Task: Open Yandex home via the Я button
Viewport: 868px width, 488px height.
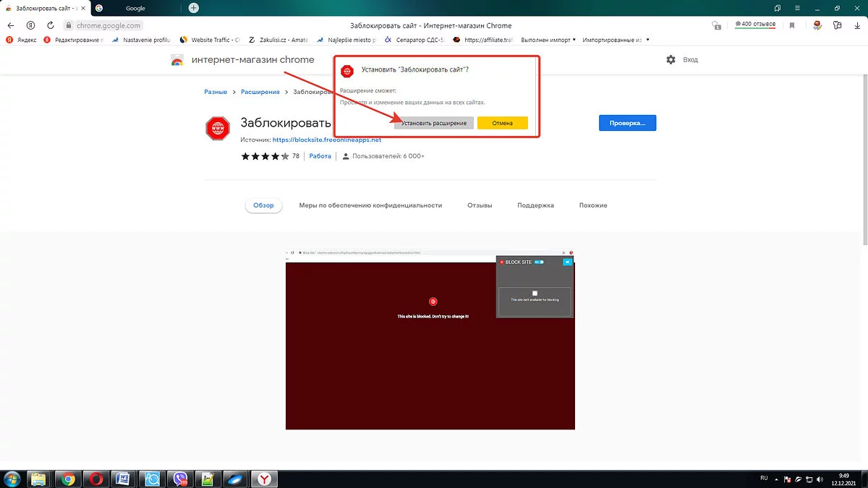Action: [x=30, y=25]
